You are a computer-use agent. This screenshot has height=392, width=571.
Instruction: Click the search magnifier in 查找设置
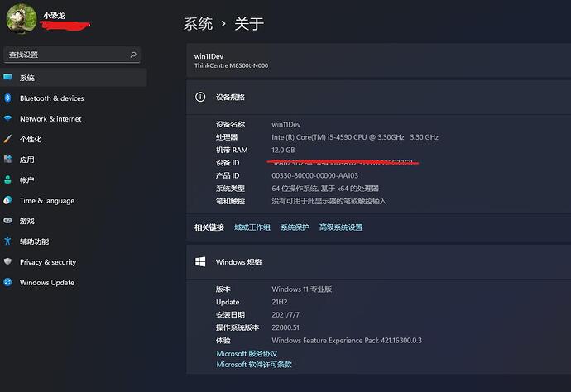point(133,55)
